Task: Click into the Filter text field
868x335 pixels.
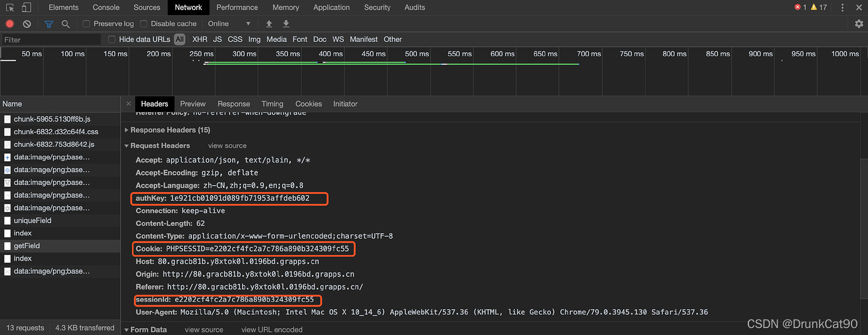Action: (x=51, y=40)
